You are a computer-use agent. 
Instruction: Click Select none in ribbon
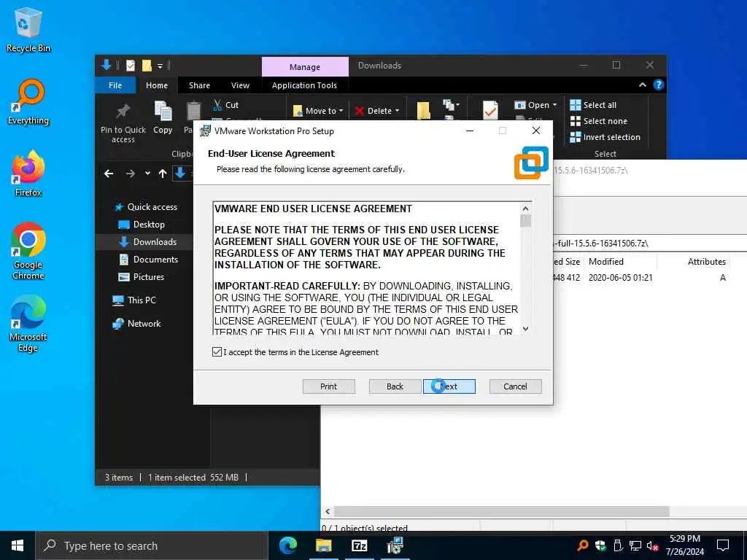click(600, 121)
